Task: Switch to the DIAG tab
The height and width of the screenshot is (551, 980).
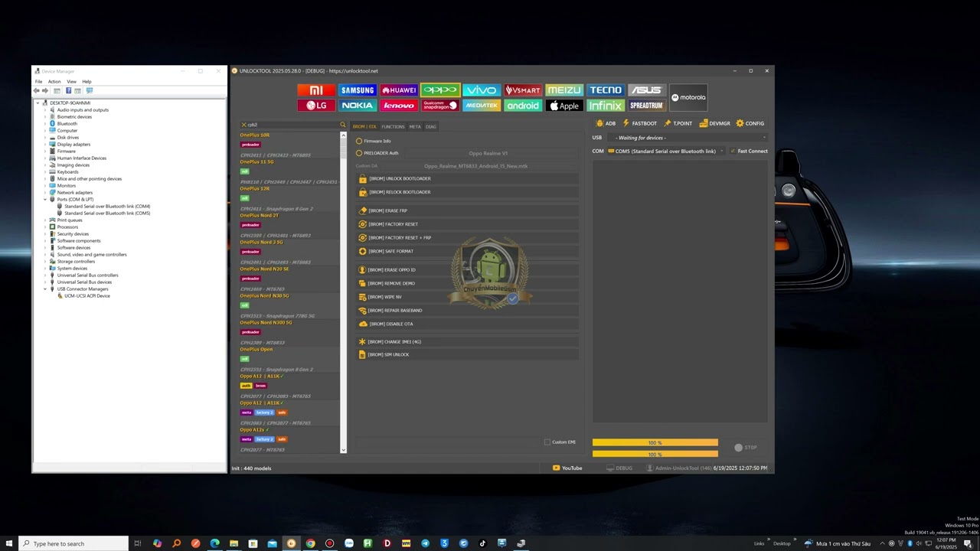Action: click(x=431, y=126)
